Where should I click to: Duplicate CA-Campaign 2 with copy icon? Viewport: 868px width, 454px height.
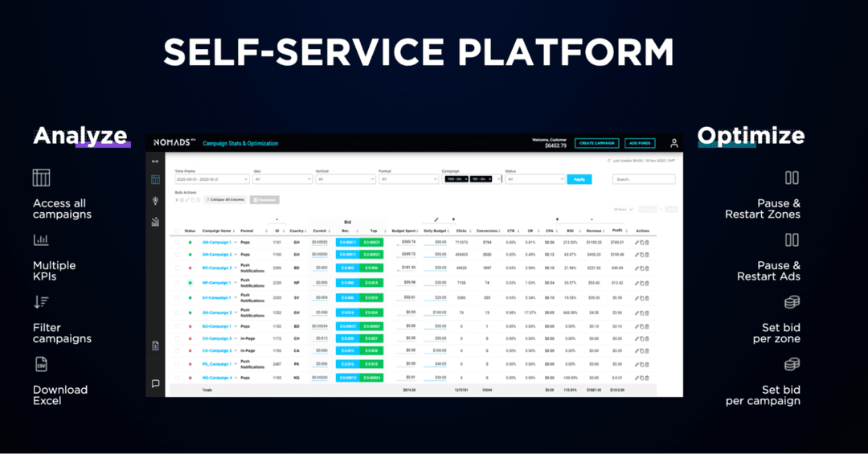641,351
